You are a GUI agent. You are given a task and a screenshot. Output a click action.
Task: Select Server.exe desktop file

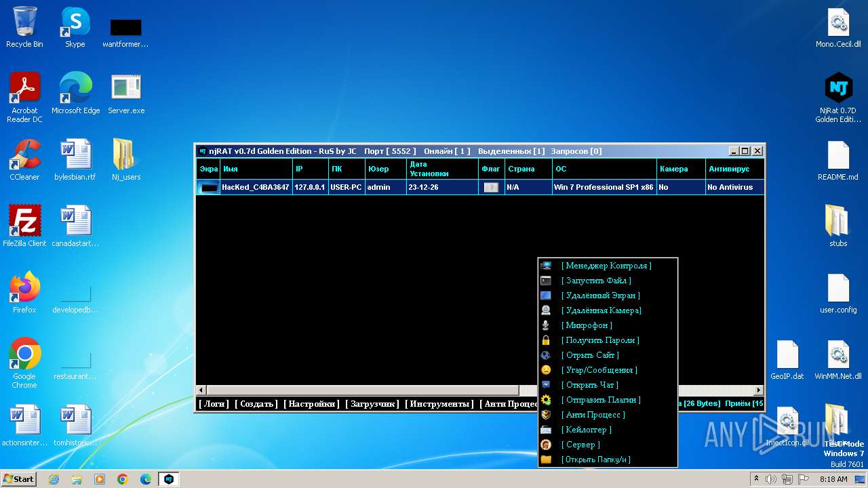coord(126,94)
